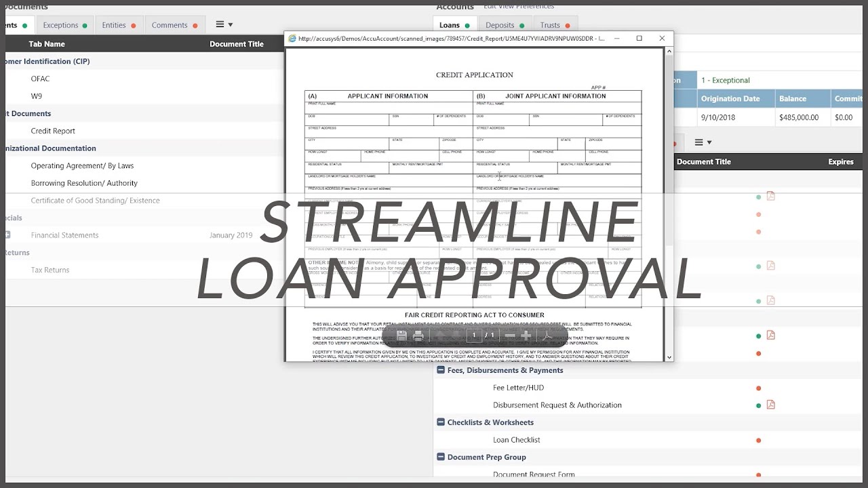Switch to the Exceptions tab
The width and height of the screenshot is (868, 488).
(64, 25)
